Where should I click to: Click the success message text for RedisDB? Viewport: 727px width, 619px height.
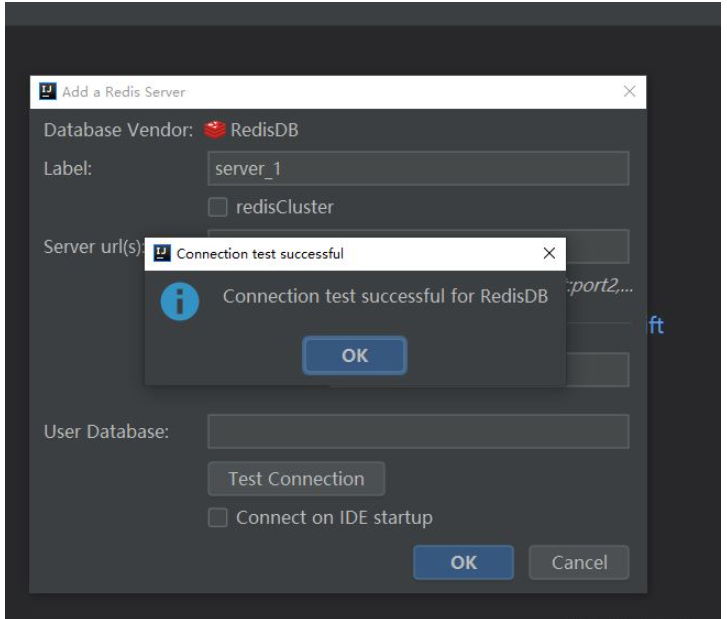point(385,297)
